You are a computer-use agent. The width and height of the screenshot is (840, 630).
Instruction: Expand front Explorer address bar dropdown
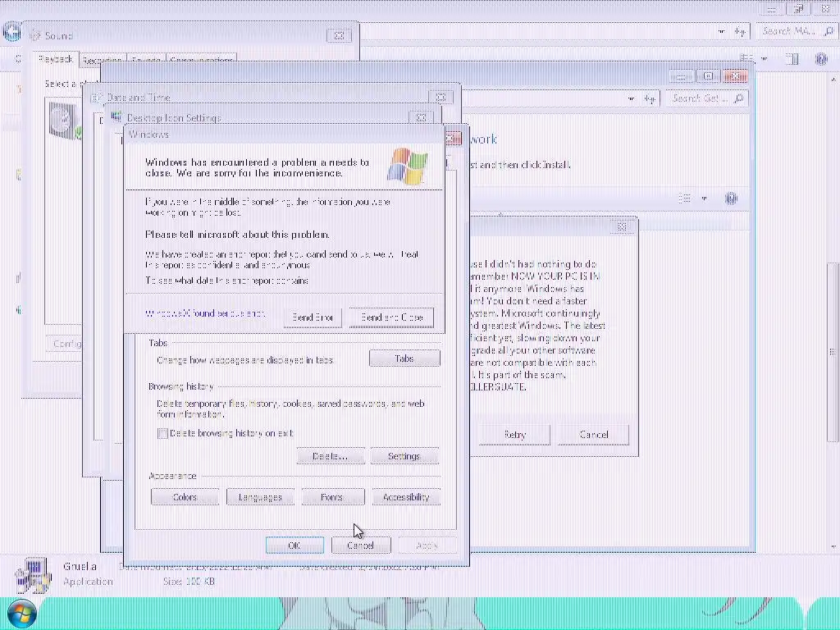(631, 98)
